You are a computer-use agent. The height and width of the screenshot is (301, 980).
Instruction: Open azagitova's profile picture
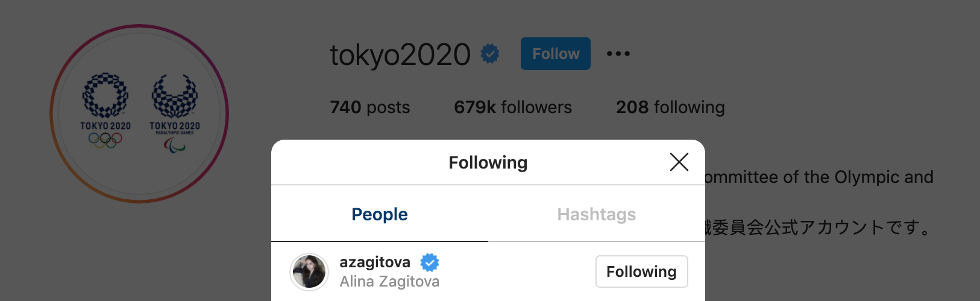click(x=309, y=272)
